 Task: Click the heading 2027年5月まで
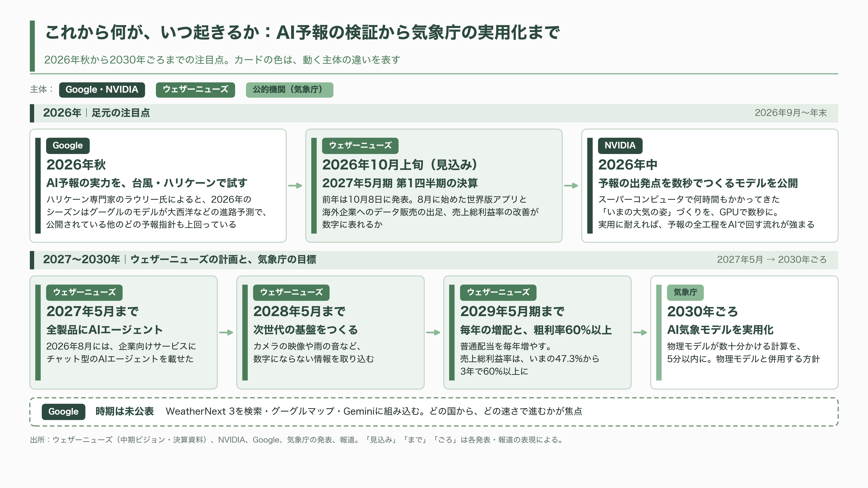(92, 312)
